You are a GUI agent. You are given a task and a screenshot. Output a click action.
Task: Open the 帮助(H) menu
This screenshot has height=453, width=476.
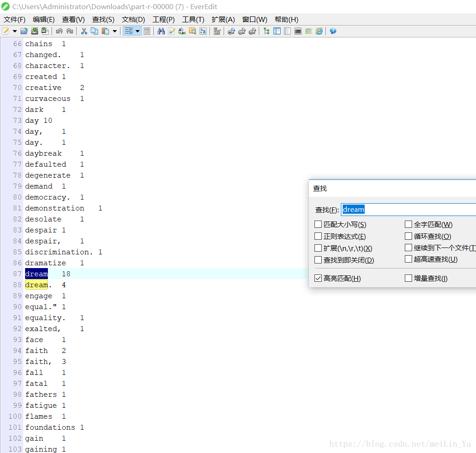coord(287,20)
